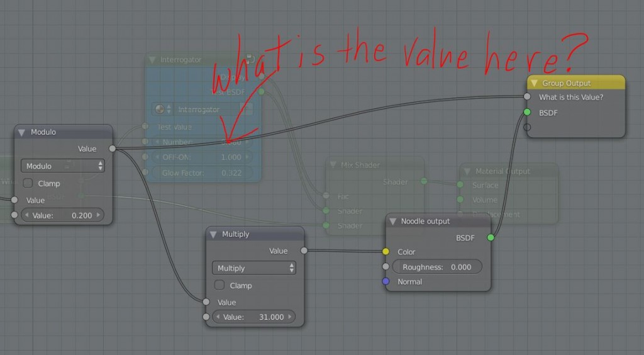The height and width of the screenshot is (355, 644).
Task: Click Interrogator OFF-ON input socket
Action: pyautogui.click(x=145, y=157)
